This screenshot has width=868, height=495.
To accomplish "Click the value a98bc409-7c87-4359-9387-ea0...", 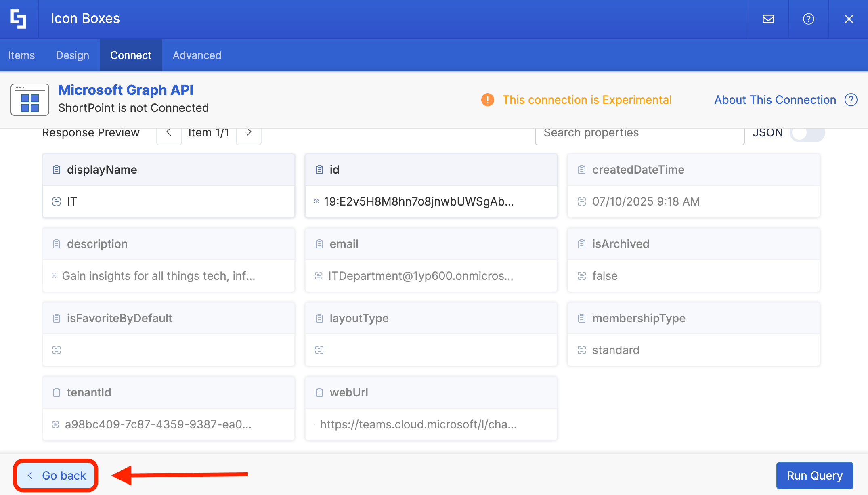I will (x=158, y=424).
